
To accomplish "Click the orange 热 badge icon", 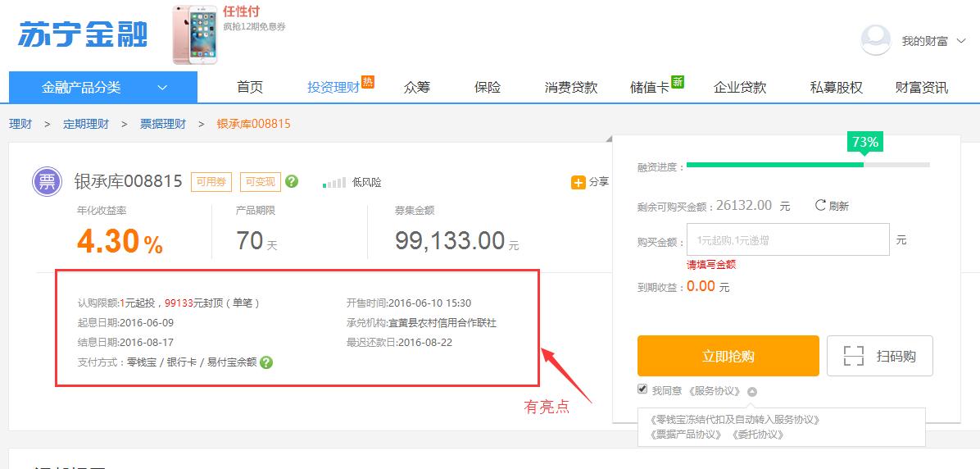I will tap(367, 81).
